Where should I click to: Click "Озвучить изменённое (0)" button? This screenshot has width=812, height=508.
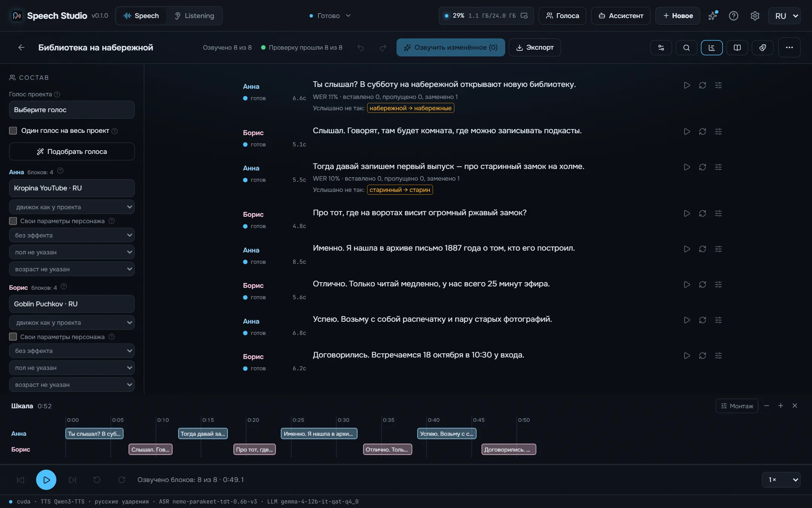click(450, 47)
